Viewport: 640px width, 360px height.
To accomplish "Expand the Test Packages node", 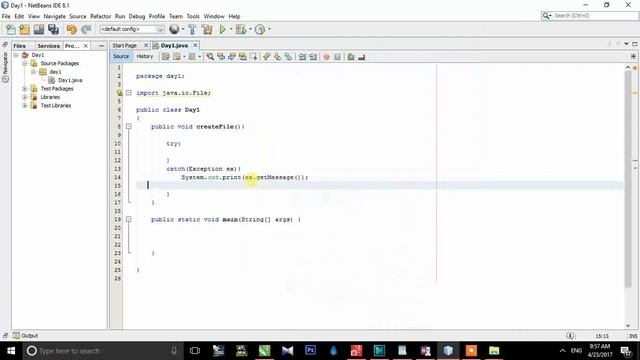I will [x=25, y=89].
